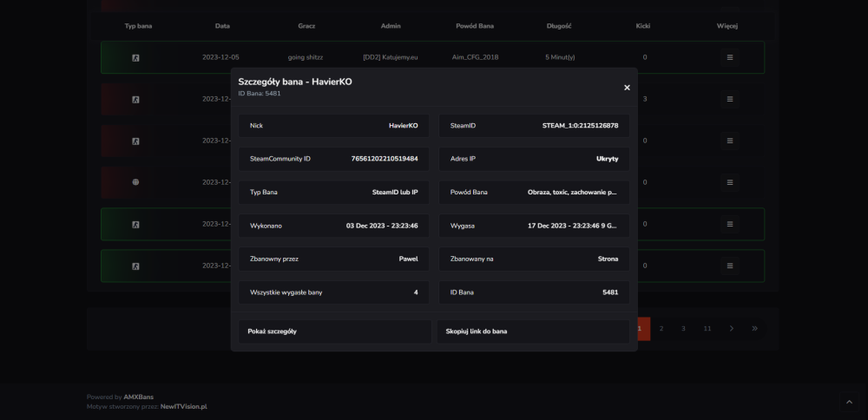The height and width of the screenshot is (420, 868).
Task: Click Powód Bana value Obraza, toxic
Action: [x=572, y=192]
